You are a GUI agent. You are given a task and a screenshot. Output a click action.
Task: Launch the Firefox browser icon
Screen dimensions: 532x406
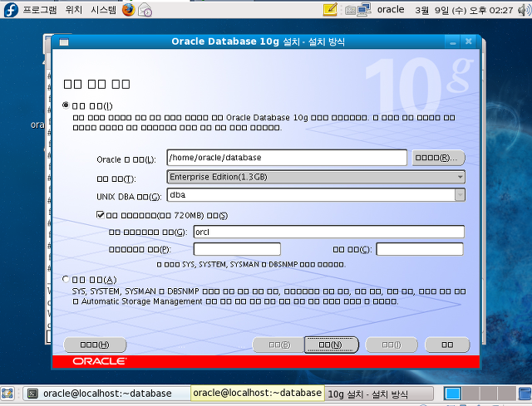point(128,10)
